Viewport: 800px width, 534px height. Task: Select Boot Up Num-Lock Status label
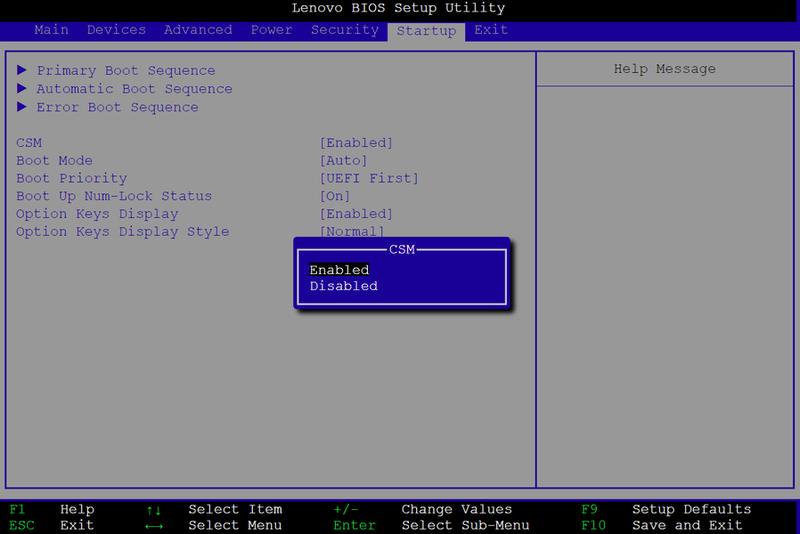pyautogui.click(x=114, y=196)
